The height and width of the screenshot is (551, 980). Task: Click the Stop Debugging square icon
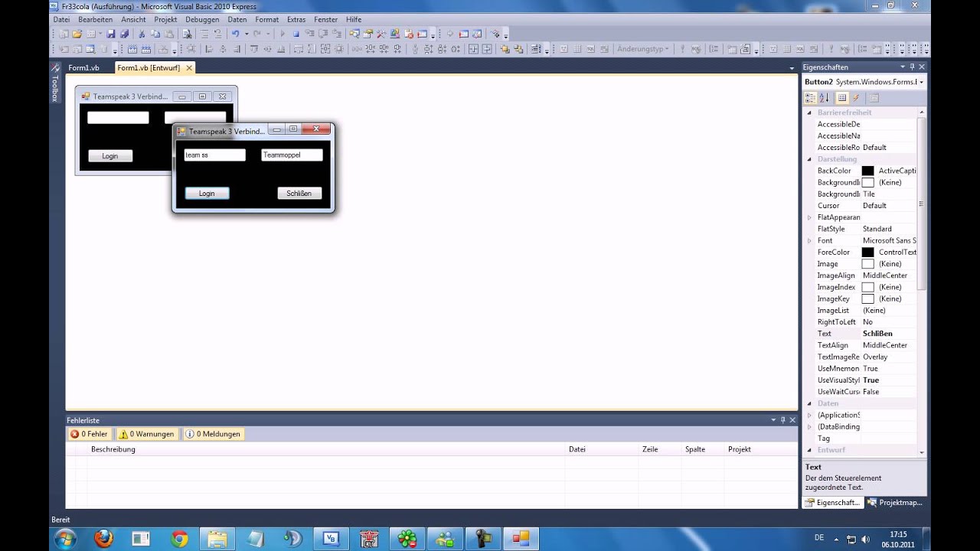tap(296, 34)
